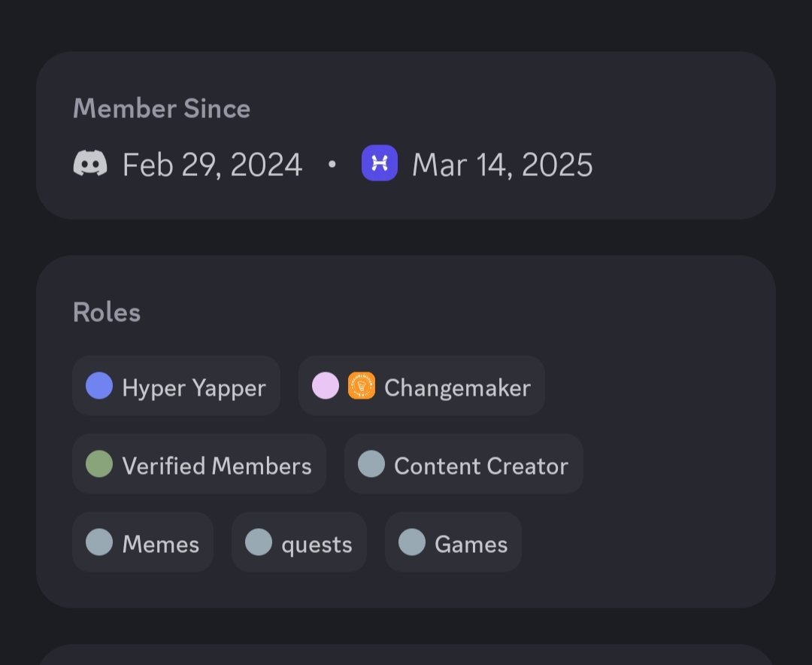Select the Content Creator role chip
The width and height of the screenshot is (812, 665).
pyautogui.click(x=464, y=464)
